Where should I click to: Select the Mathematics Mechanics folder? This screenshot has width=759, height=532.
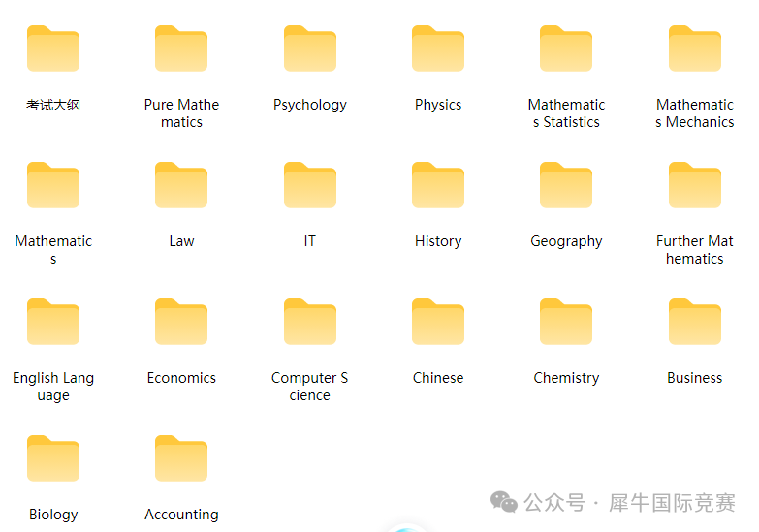tap(694, 48)
